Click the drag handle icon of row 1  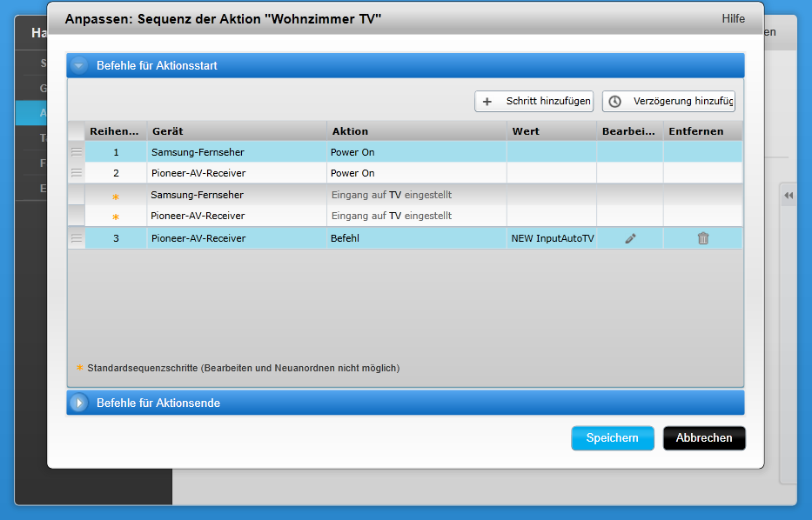click(77, 152)
